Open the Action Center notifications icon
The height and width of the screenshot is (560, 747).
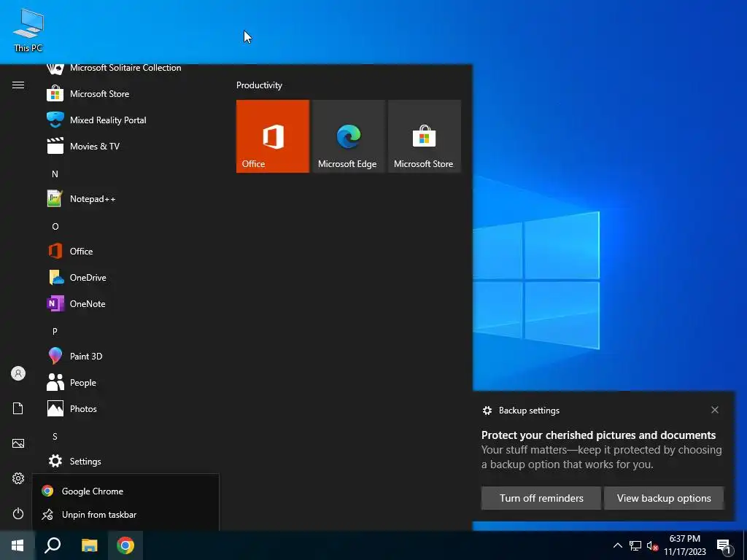pos(724,546)
